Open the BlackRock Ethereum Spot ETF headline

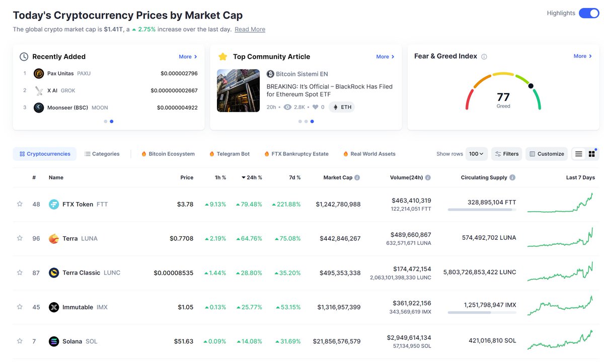click(329, 90)
